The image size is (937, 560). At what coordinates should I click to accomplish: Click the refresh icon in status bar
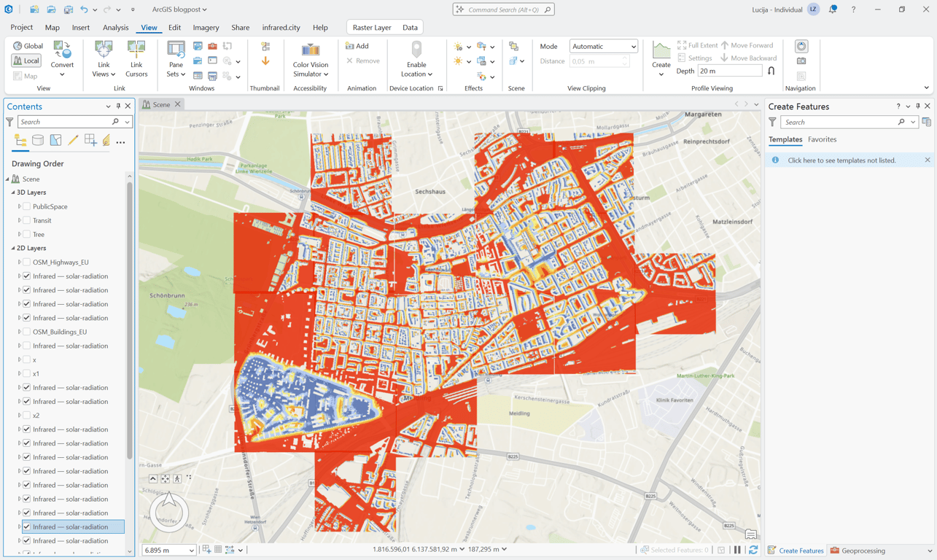(753, 550)
